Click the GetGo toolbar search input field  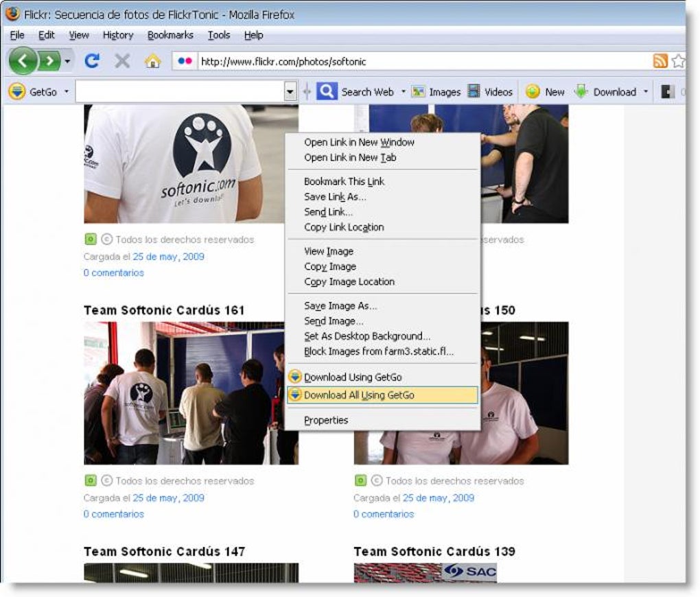(180, 91)
